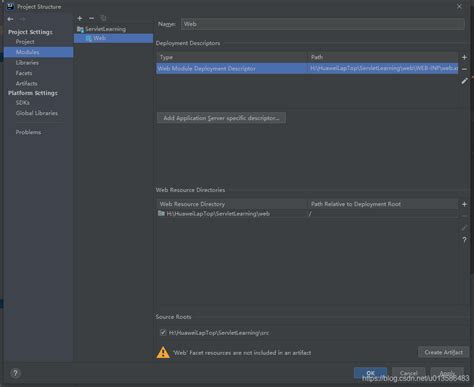
Task: Go back using the left arrow icon
Action: click(10, 19)
